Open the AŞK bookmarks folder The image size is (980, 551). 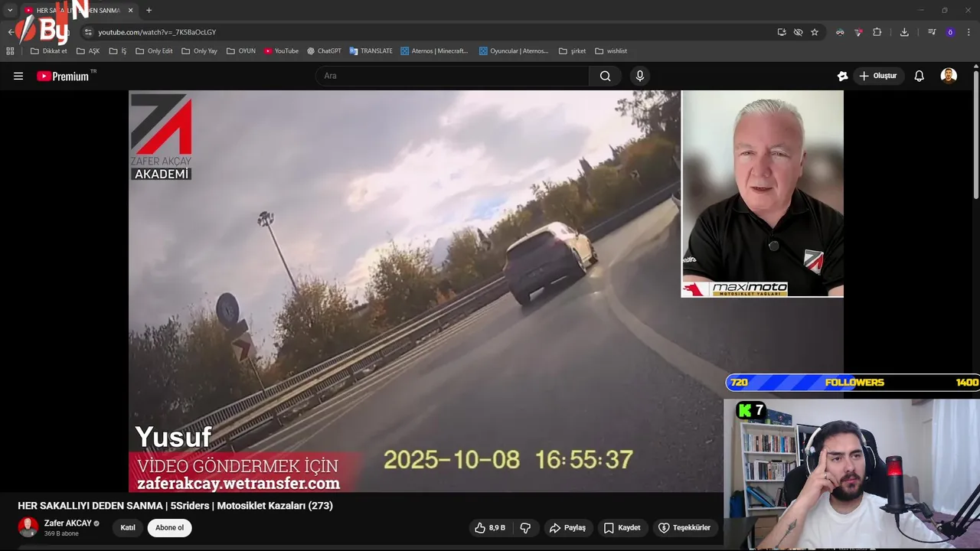pyautogui.click(x=88, y=51)
